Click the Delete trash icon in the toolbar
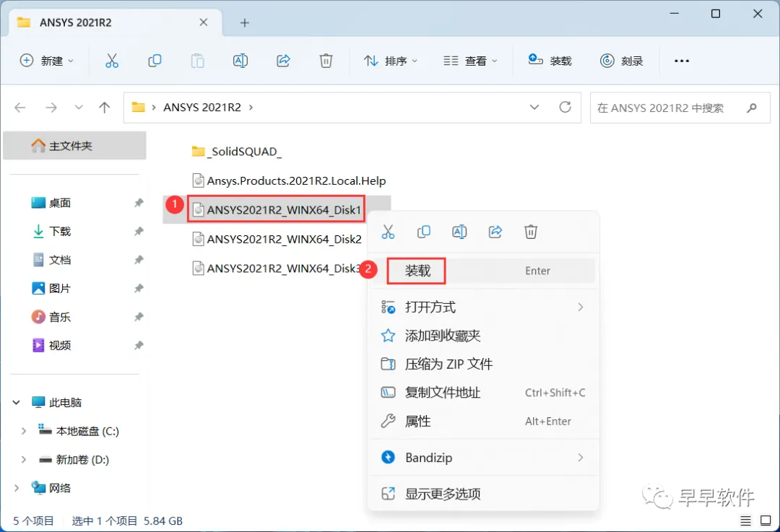Viewport: 780px width, 532px height. click(326, 61)
